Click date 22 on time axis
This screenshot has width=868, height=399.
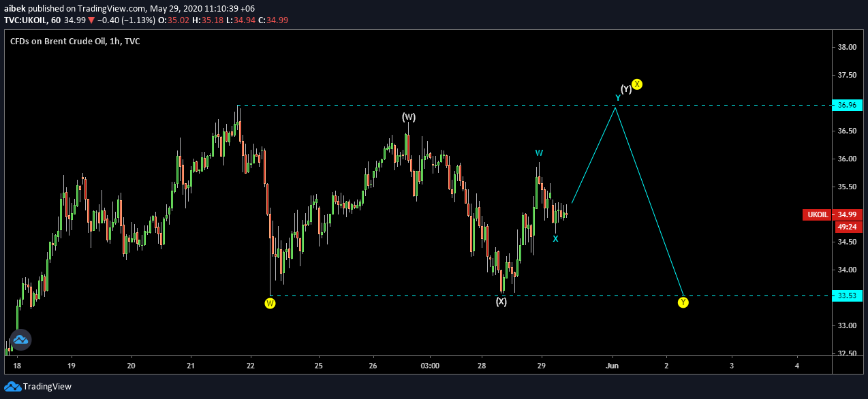coord(251,366)
